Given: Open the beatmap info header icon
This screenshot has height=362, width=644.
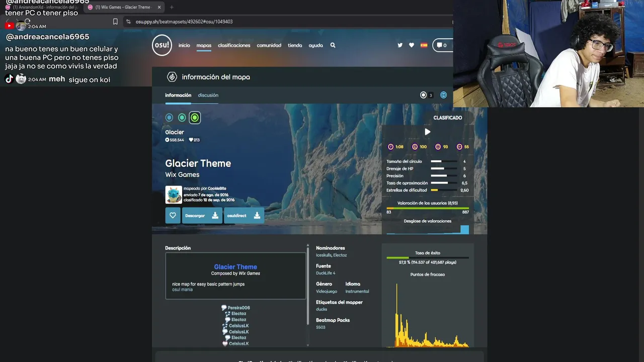Looking at the screenshot, I should coord(172,77).
